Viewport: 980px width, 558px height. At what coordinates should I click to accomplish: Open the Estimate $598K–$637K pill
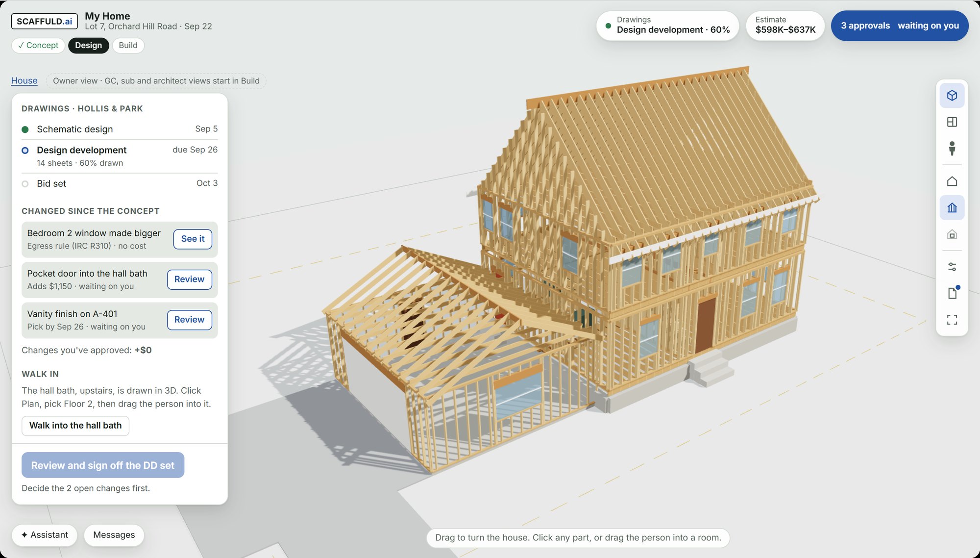(x=785, y=25)
